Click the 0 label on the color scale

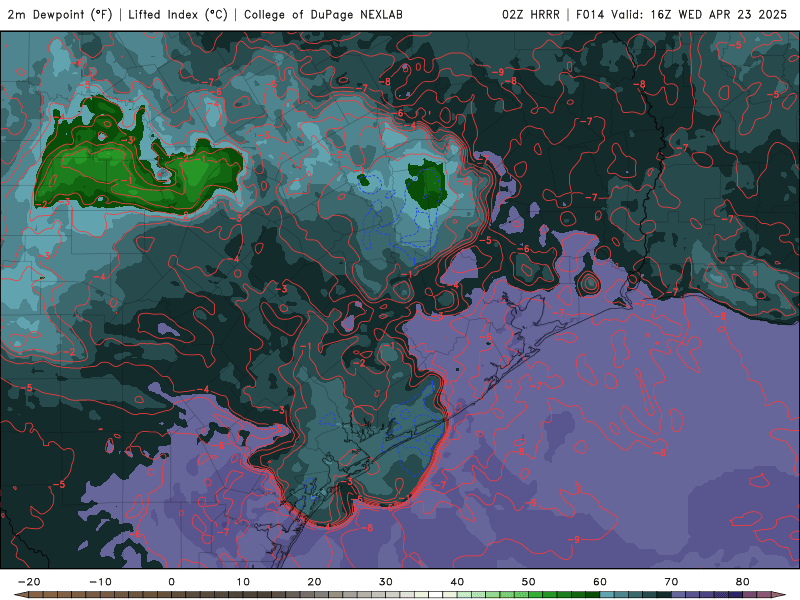[171, 582]
